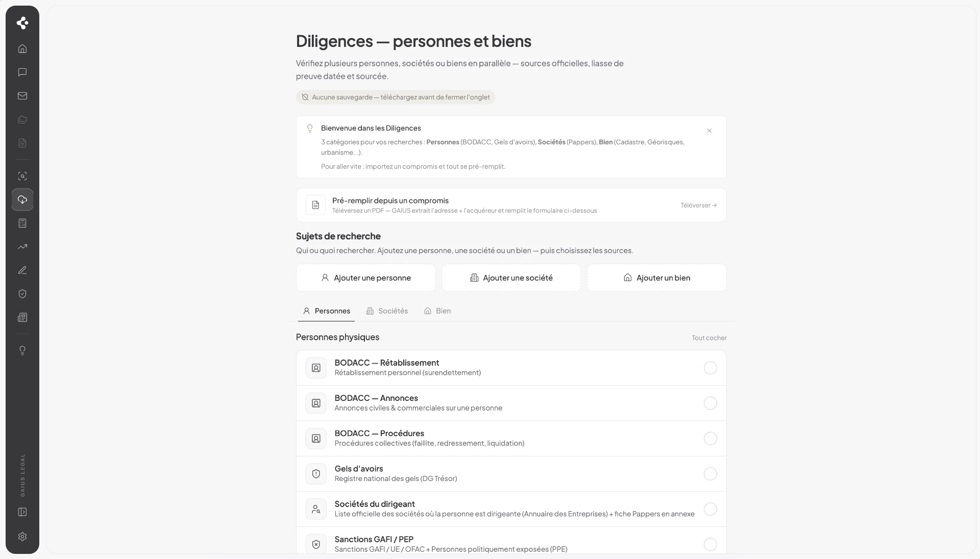
Task: Open the chat bubble icon in sidebar
Action: coord(22,72)
